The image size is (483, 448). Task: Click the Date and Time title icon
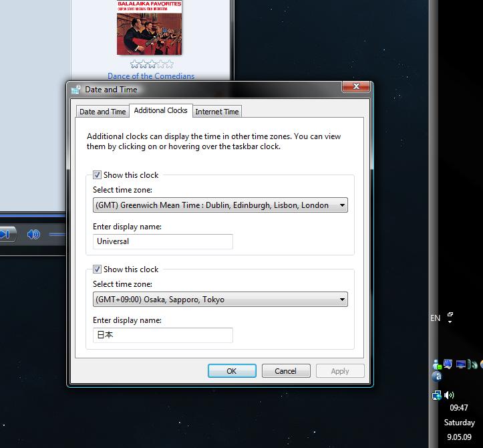[x=76, y=89]
